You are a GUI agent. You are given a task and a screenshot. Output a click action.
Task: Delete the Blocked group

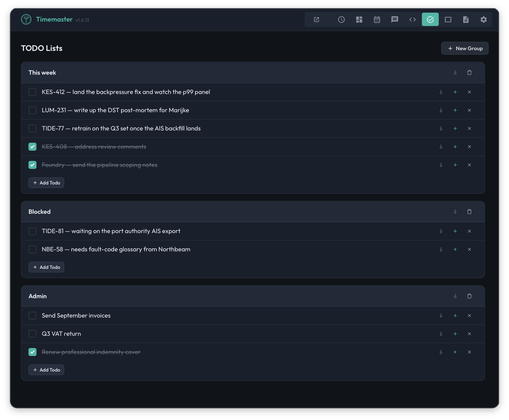pos(469,212)
